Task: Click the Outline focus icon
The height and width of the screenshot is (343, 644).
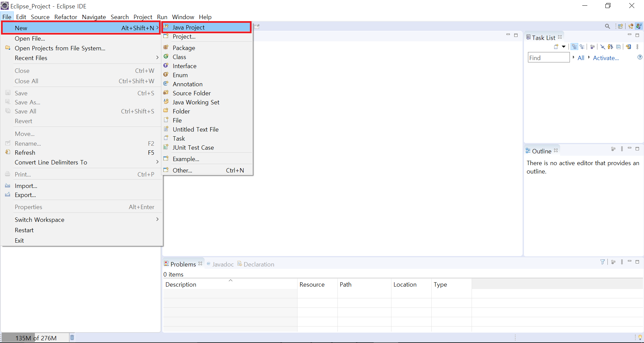Action: pos(613,149)
